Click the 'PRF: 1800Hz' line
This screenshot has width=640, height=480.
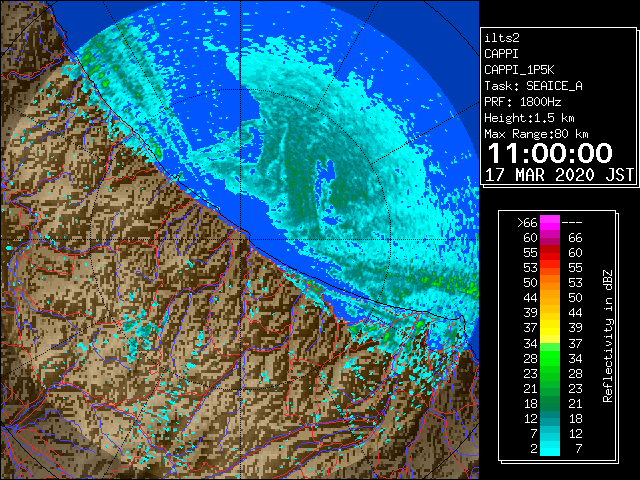coord(523,102)
